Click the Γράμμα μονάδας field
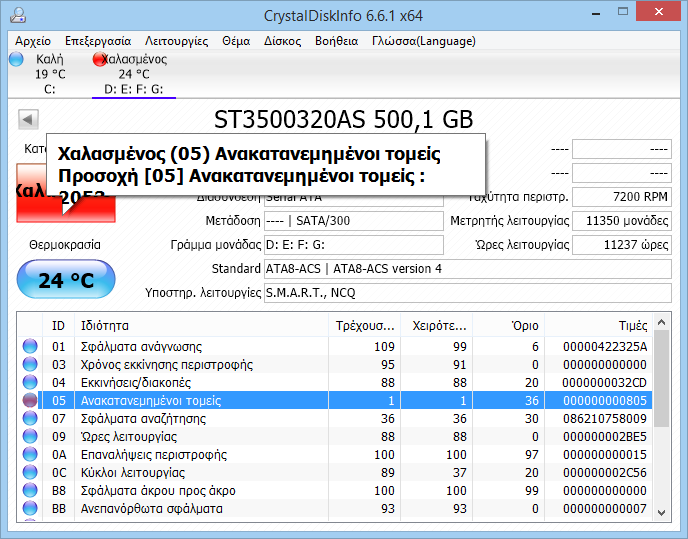 point(354,245)
